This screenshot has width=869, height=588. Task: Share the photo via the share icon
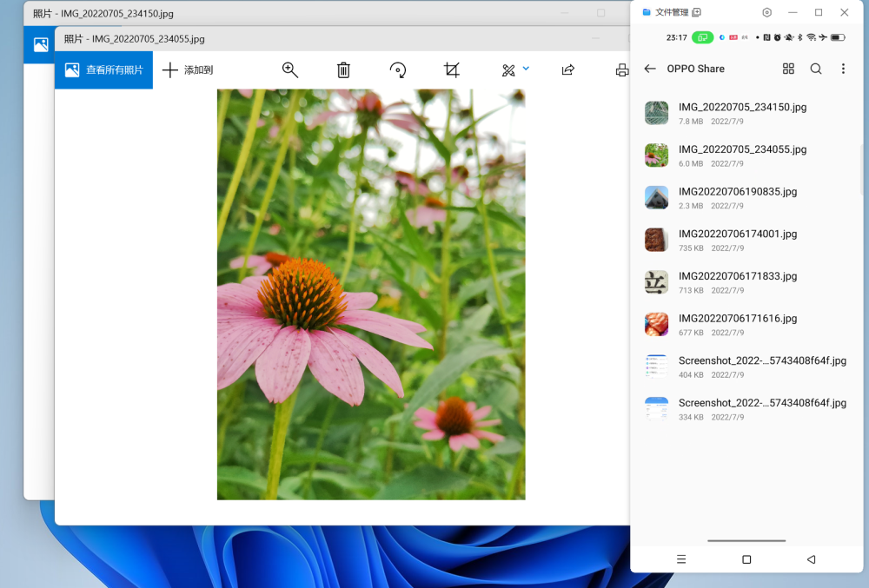pyautogui.click(x=568, y=70)
